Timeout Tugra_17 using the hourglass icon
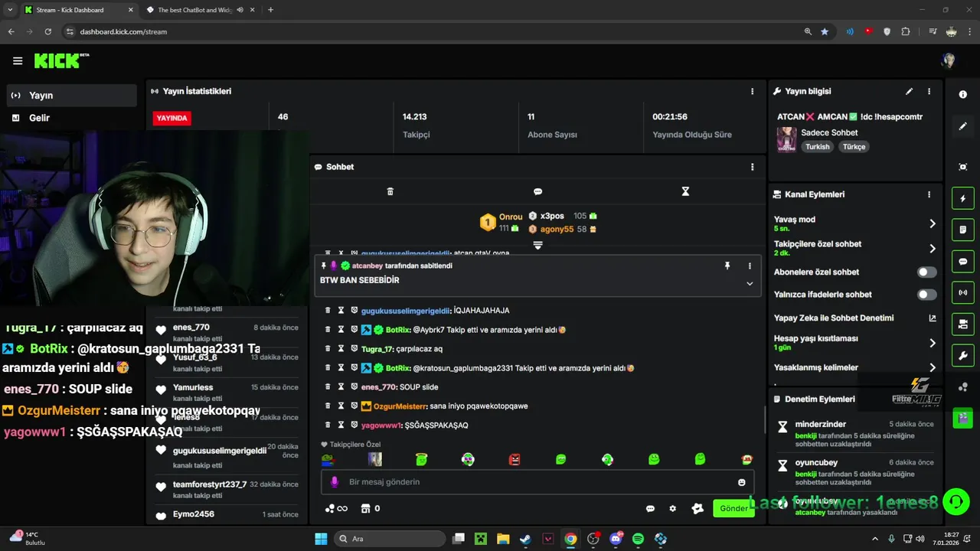980x551 pixels. (341, 348)
